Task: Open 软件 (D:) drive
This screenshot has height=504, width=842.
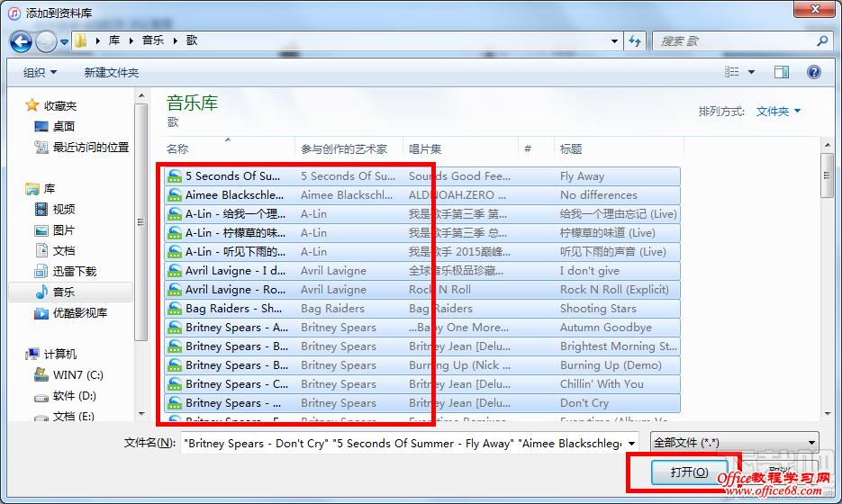Action: coord(74,396)
